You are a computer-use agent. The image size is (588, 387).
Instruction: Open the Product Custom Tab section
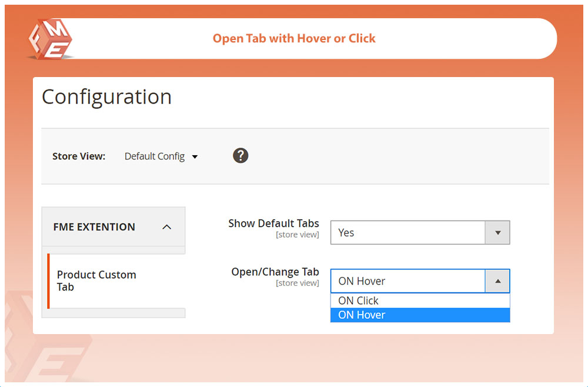(96, 281)
